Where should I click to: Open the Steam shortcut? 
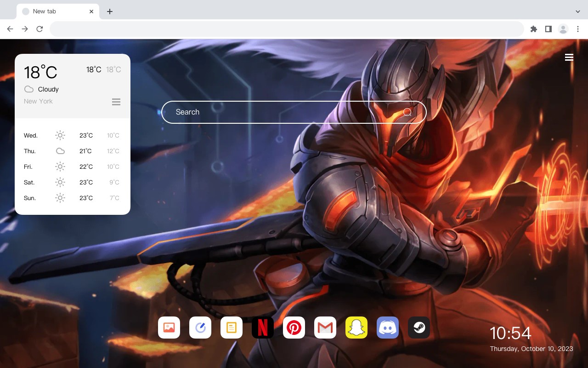419,328
